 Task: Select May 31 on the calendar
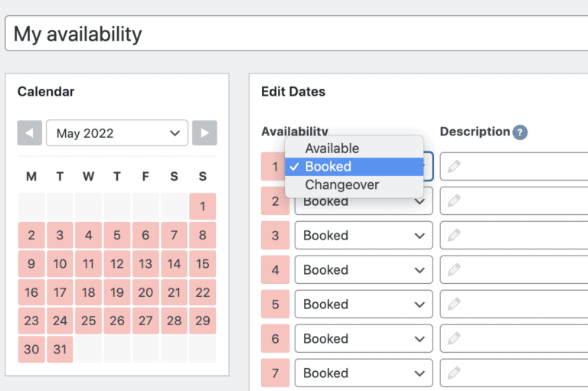click(x=60, y=350)
